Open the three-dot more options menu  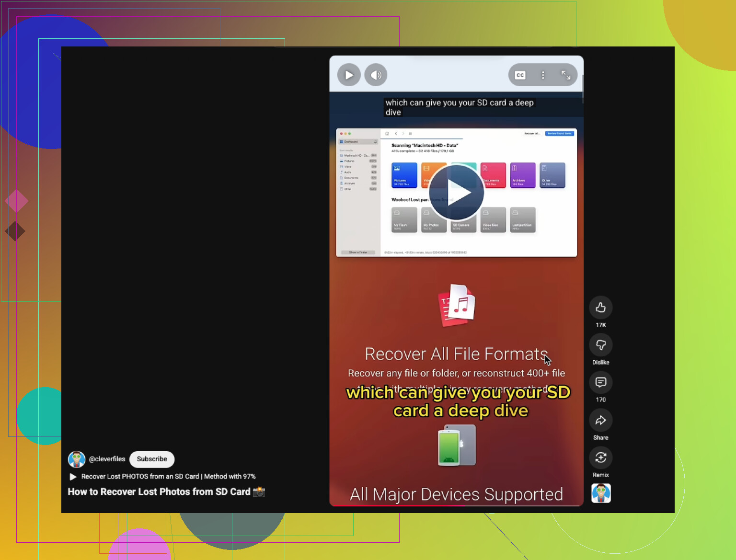click(543, 75)
